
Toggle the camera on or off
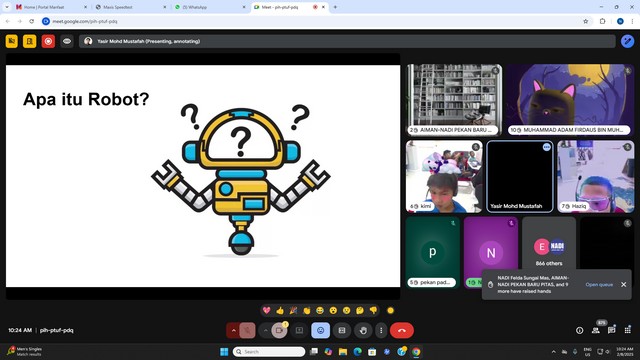(279, 330)
